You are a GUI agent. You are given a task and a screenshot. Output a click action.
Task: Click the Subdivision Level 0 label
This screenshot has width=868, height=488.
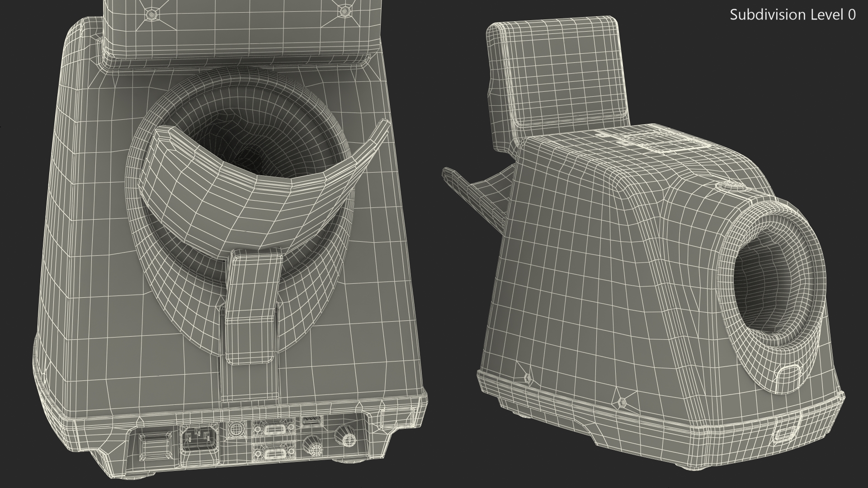(793, 15)
